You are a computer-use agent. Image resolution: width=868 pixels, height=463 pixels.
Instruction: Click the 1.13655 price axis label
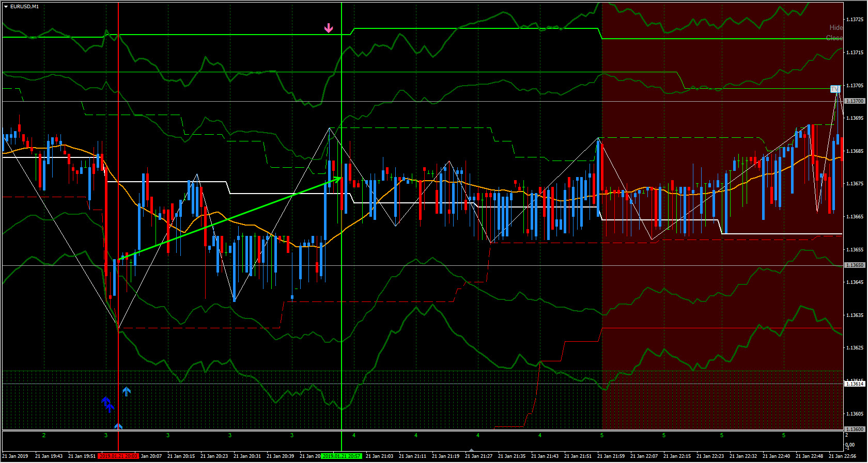coord(855,250)
